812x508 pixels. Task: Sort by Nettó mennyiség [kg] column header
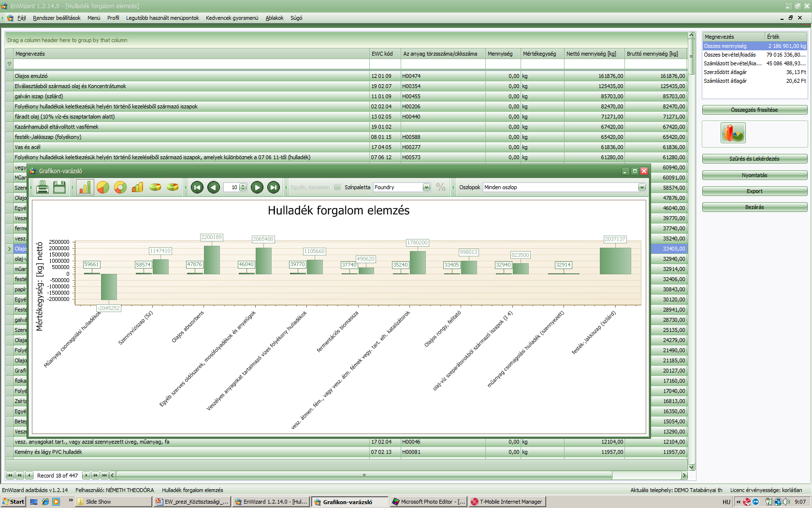pos(594,54)
